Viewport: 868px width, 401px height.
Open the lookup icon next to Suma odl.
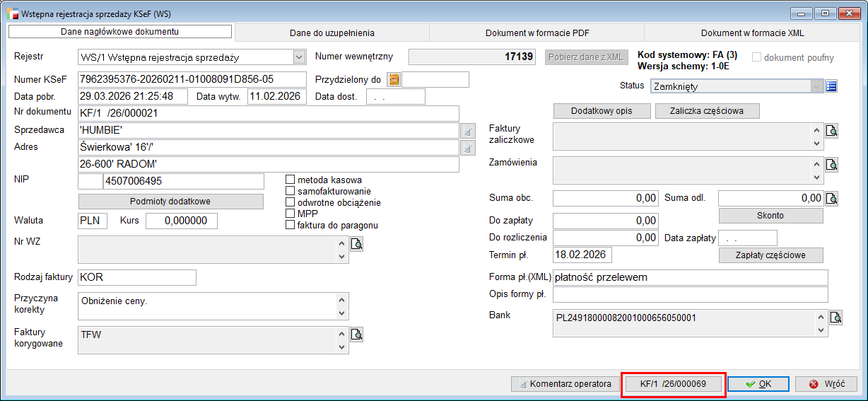(x=832, y=198)
